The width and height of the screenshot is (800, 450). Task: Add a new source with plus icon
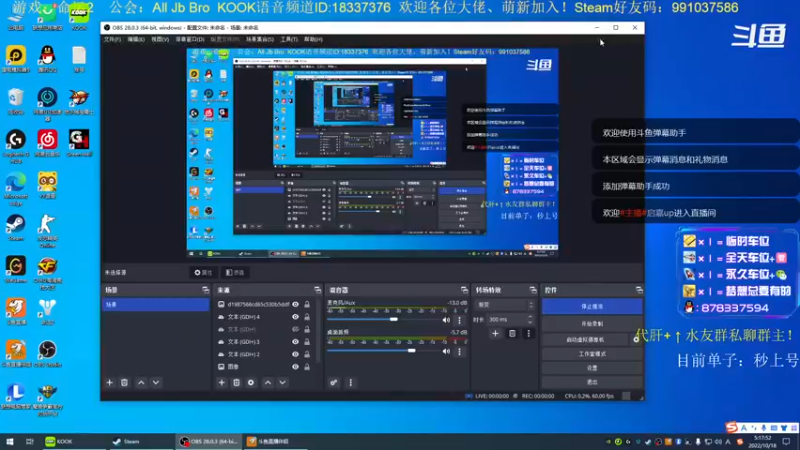[x=221, y=382]
